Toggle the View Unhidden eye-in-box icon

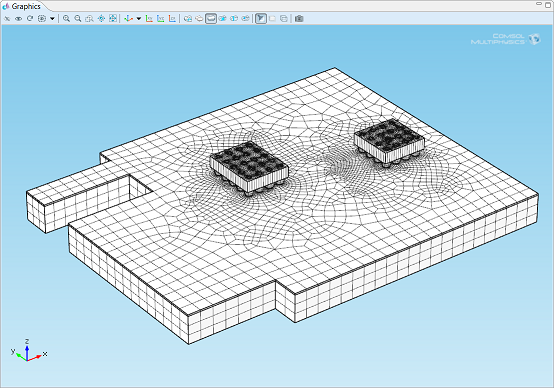click(42, 19)
